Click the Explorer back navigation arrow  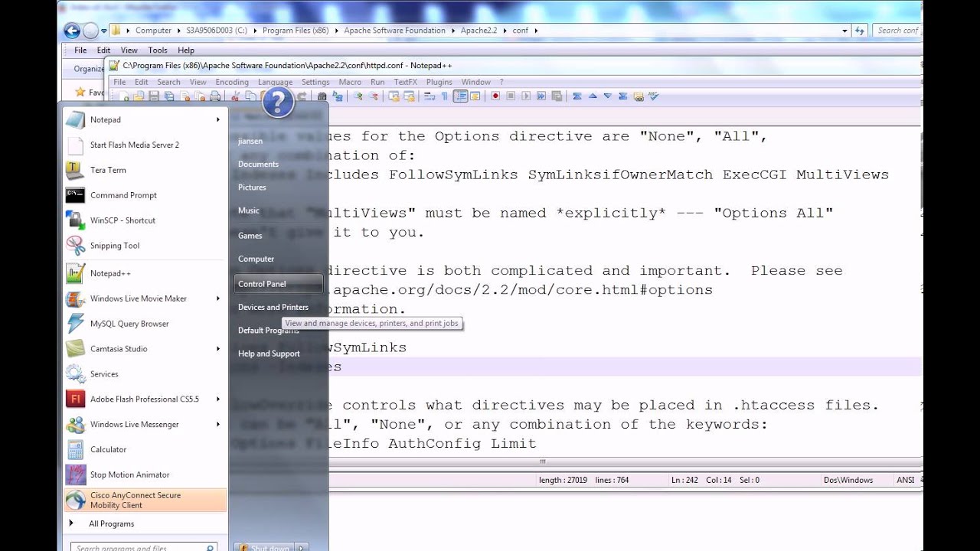click(72, 31)
